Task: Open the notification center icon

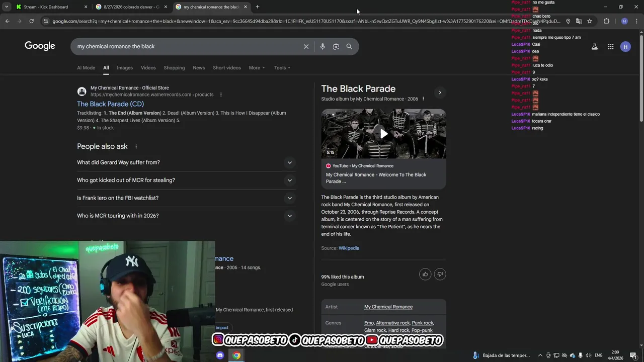Action: click(633, 355)
